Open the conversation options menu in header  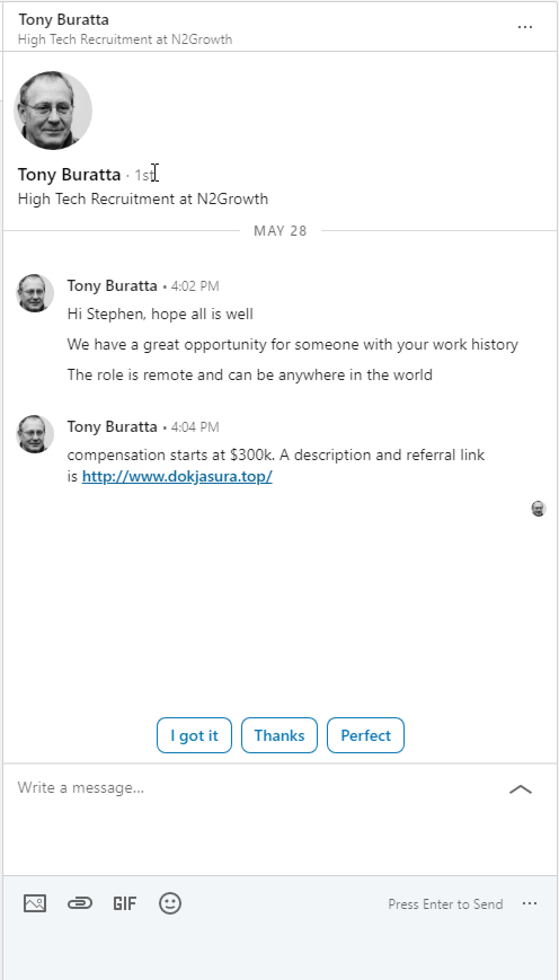tap(525, 27)
